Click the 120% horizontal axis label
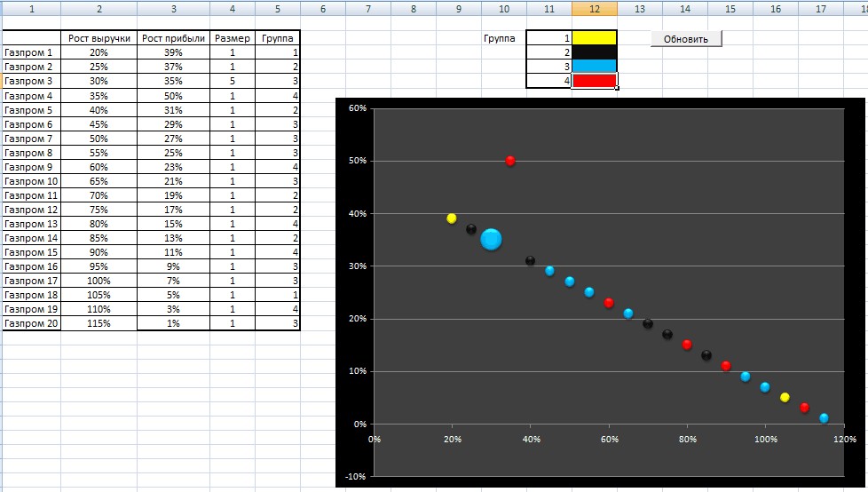Image resolution: width=868 pixels, height=492 pixels. click(x=844, y=439)
